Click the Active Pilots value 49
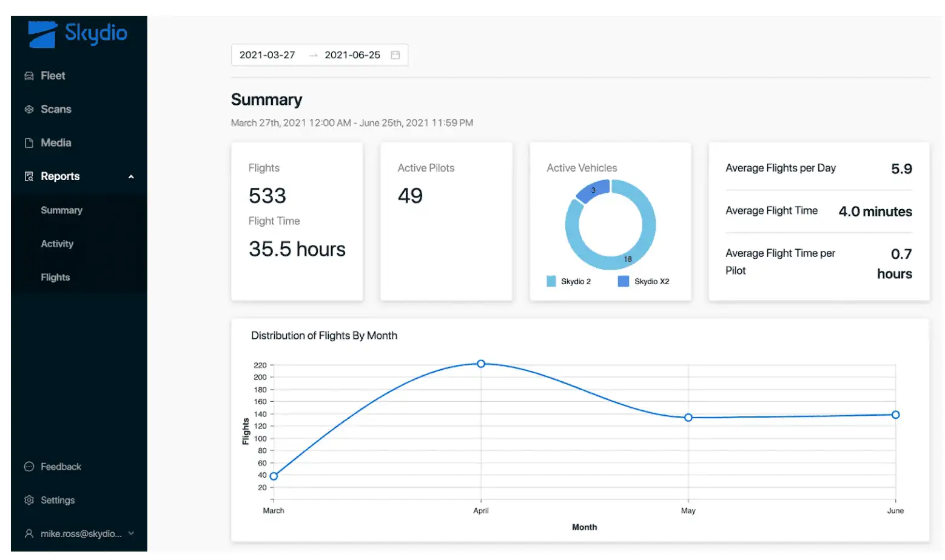Viewport: 945px width, 560px height. tap(410, 196)
